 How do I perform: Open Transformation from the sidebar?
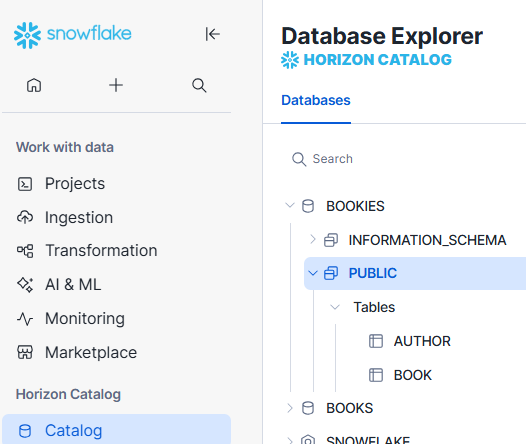click(101, 251)
